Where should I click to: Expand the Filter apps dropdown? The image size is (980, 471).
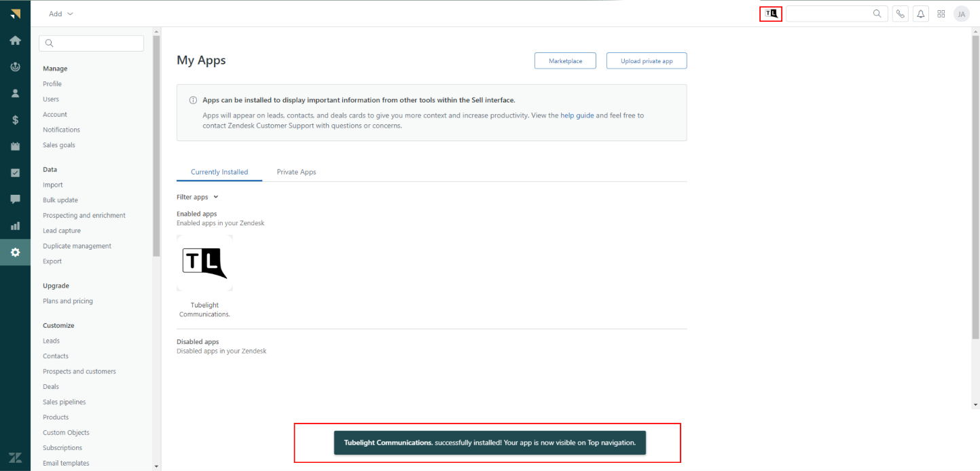[x=197, y=197]
